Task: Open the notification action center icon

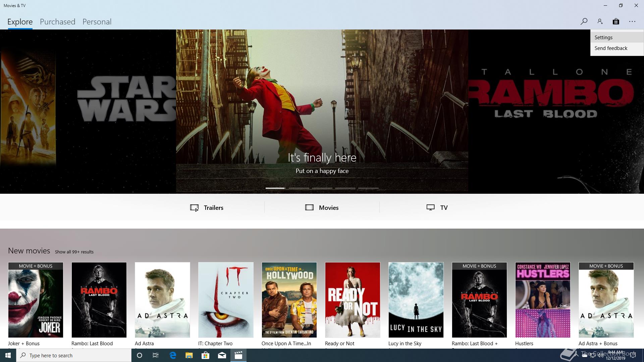Action: point(633,355)
